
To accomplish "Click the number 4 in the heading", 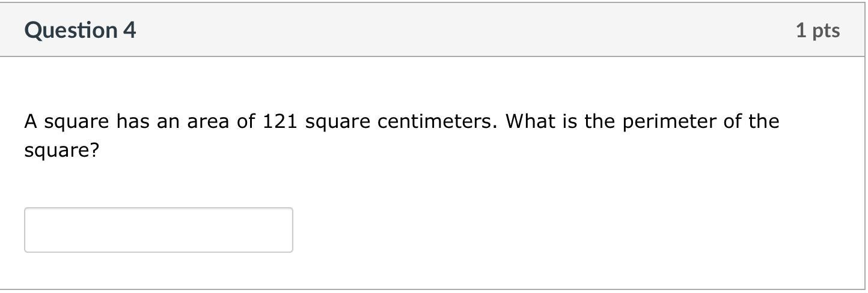I will point(130,30).
